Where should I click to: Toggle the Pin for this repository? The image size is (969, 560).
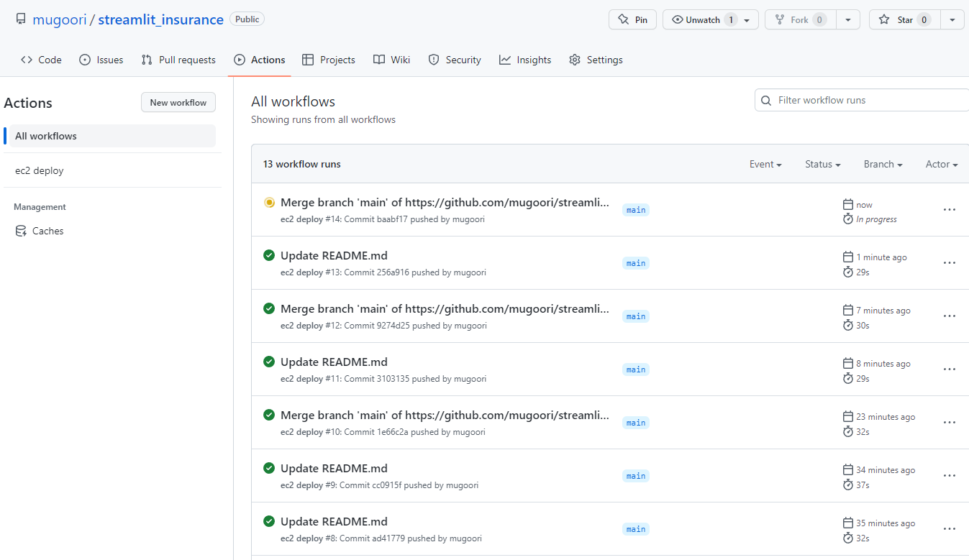point(632,19)
